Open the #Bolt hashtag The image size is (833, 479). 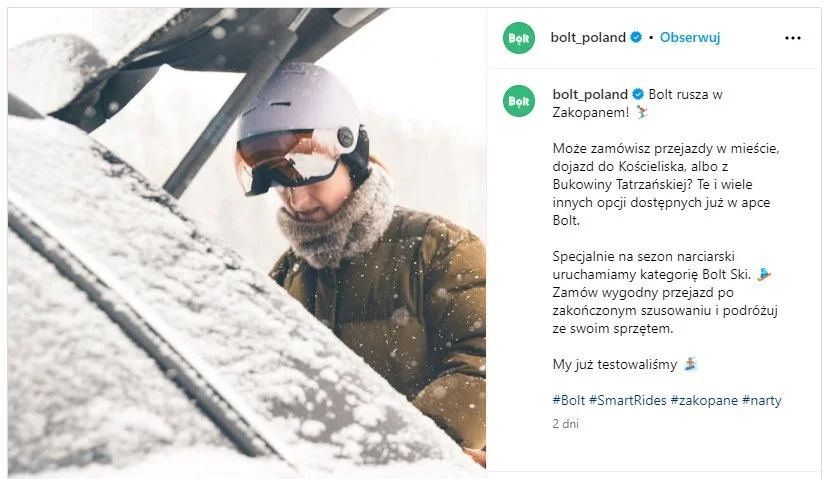tap(568, 400)
